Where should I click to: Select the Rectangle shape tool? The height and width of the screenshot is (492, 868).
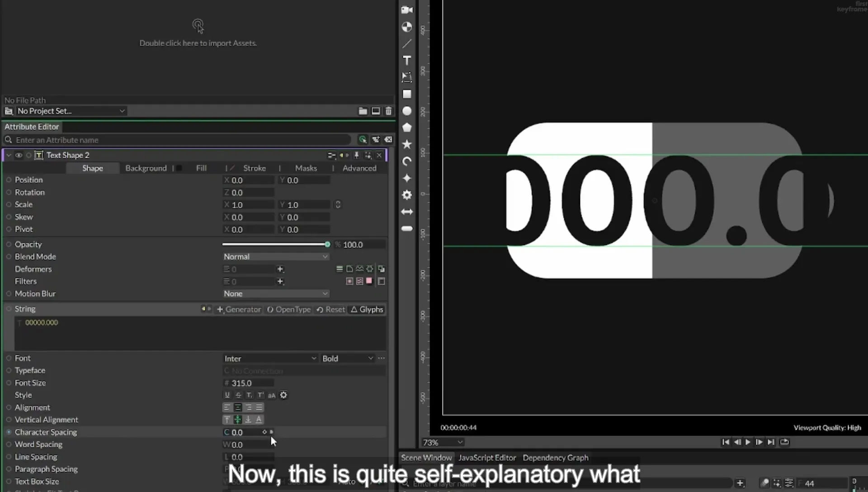point(407,94)
